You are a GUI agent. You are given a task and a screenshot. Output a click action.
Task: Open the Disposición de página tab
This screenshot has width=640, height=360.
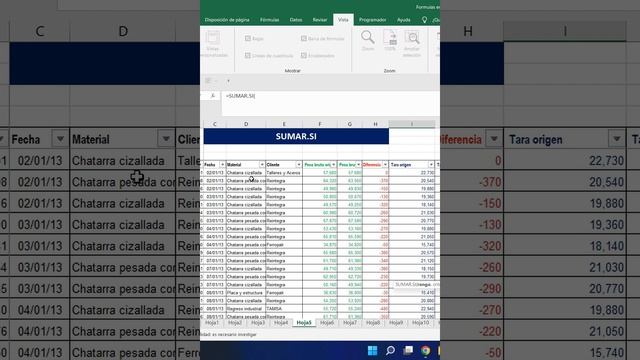pos(227,20)
